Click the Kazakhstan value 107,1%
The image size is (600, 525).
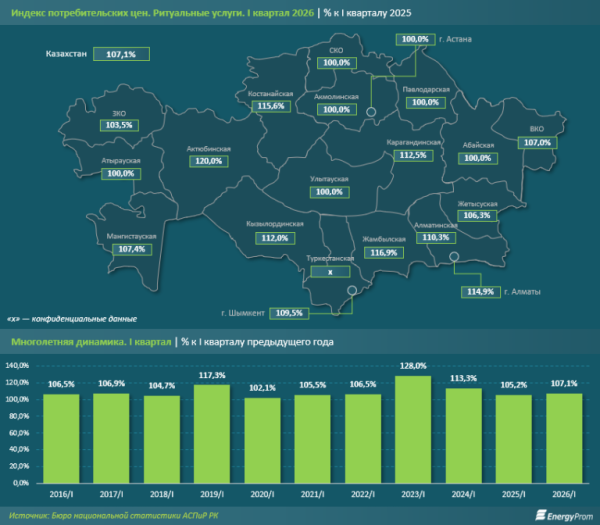coord(121,54)
